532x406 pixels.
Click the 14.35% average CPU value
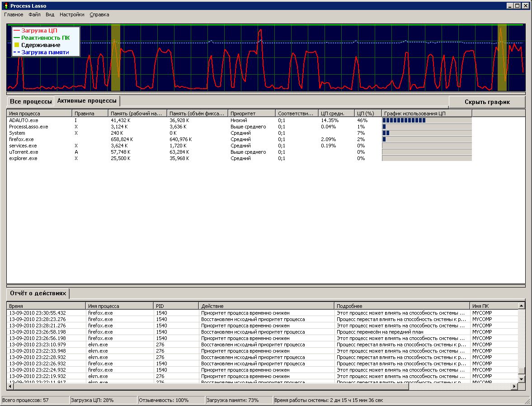(x=330, y=120)
